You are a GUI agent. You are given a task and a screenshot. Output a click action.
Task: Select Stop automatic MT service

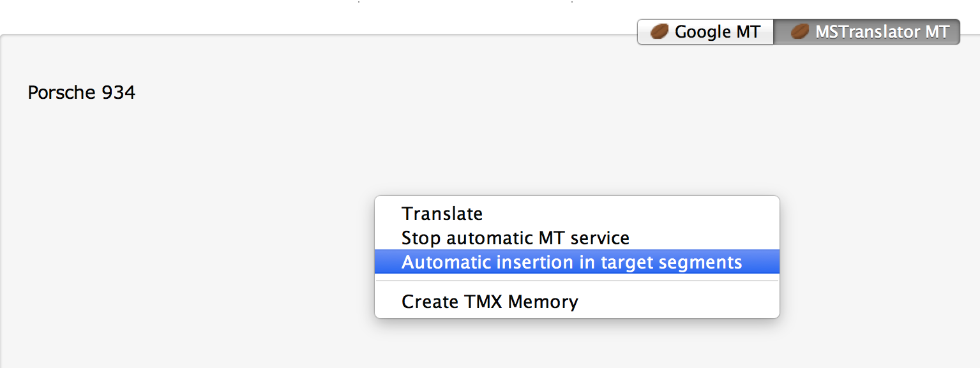[515, 238]
